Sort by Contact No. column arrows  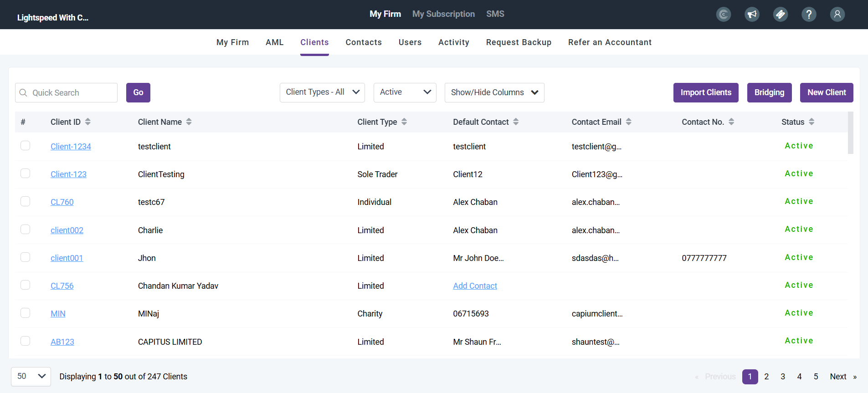[x=731, y=122]
